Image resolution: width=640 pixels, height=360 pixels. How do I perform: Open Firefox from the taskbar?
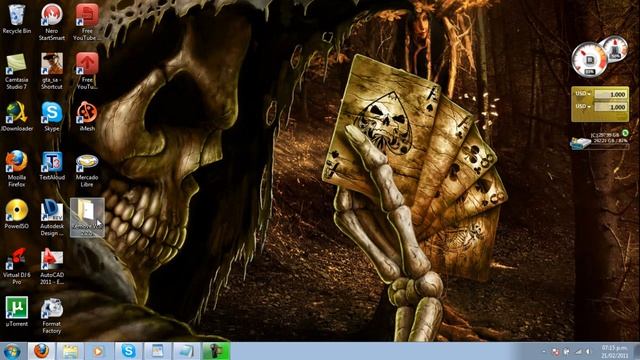click(41, 351)
